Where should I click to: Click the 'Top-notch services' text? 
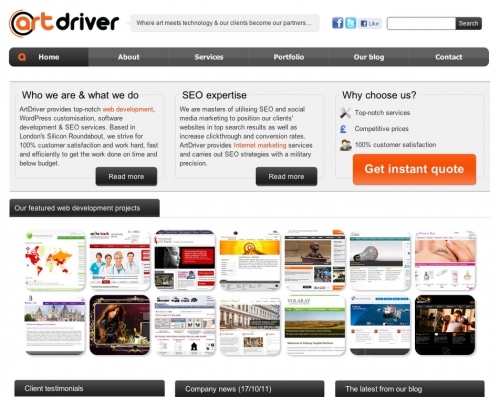click(x=382, y=113)
